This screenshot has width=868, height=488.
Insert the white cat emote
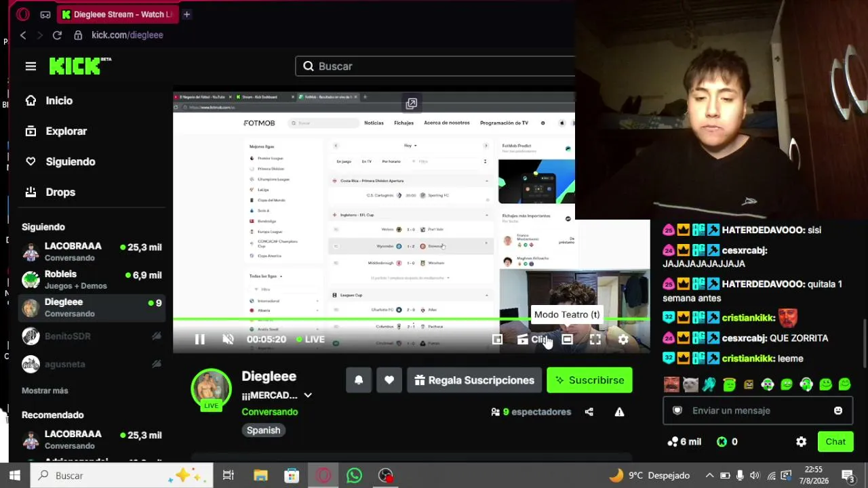click(x=690, y=385)
